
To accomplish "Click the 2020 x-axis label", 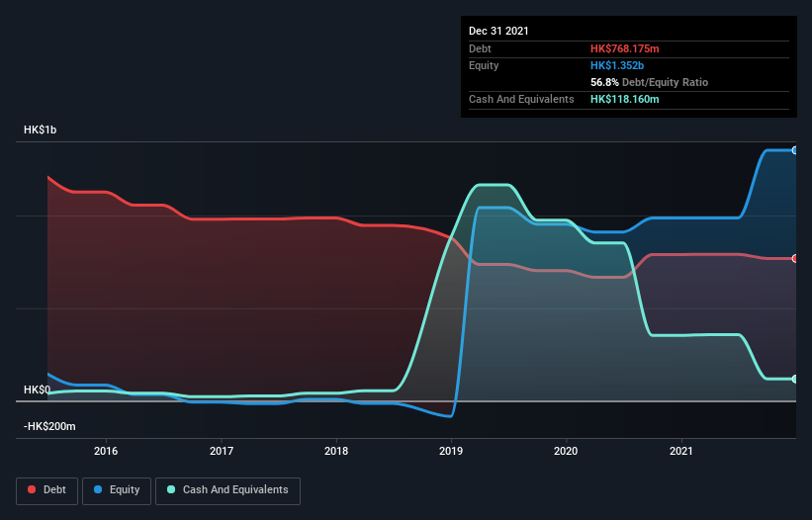I will pos(566,451).
